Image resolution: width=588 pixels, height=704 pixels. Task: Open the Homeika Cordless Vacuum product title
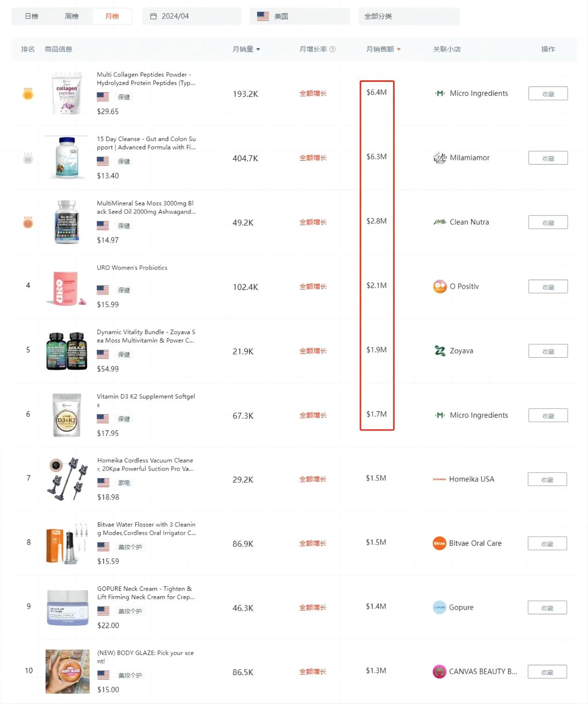(x=145, y=465)
